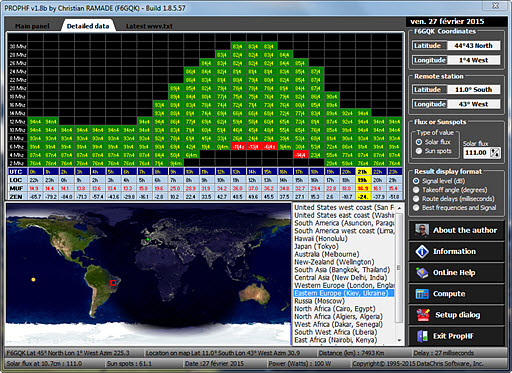Open the Setup dialog tools icon

[x=423, y=315]
